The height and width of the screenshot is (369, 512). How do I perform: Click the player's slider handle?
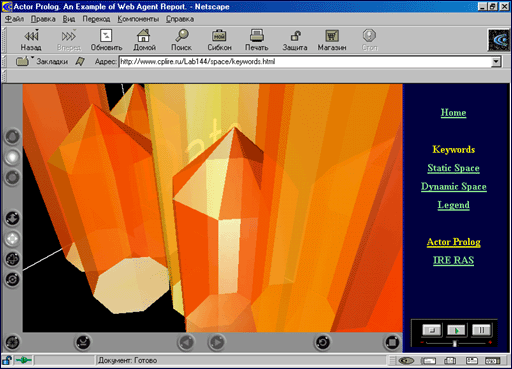click(x=455, y=343)
